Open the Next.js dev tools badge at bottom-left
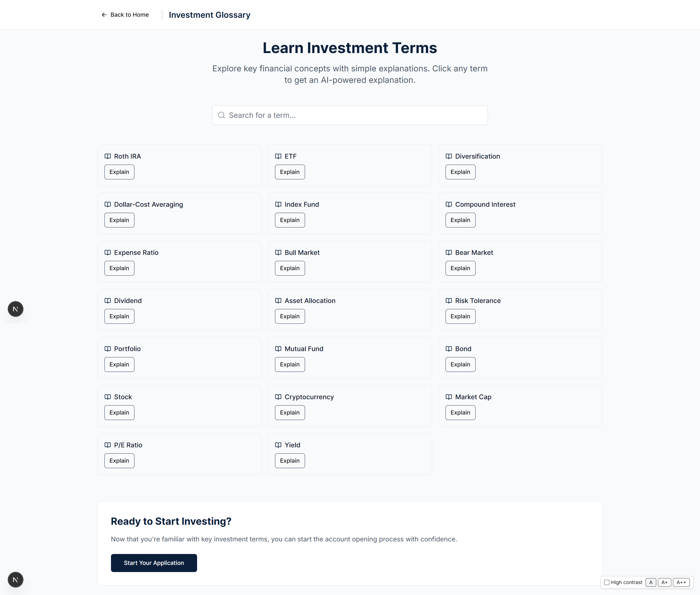This screenshot has width=700, height=595. click(16, 580)
